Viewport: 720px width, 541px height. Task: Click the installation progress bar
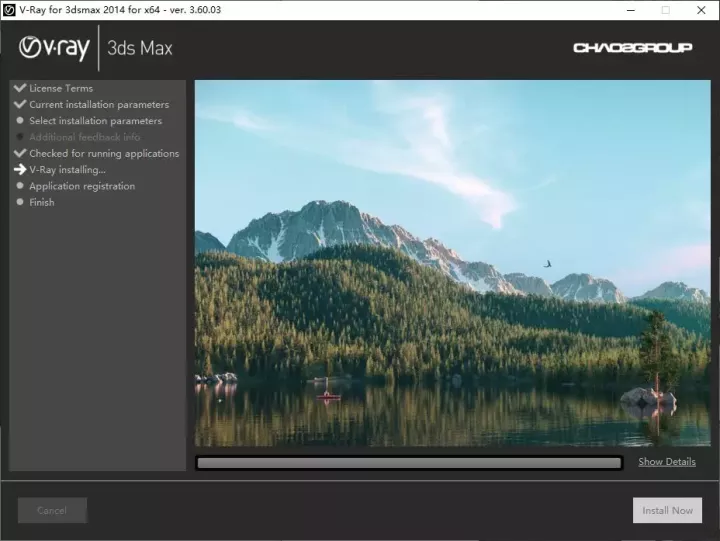(409, 463)
